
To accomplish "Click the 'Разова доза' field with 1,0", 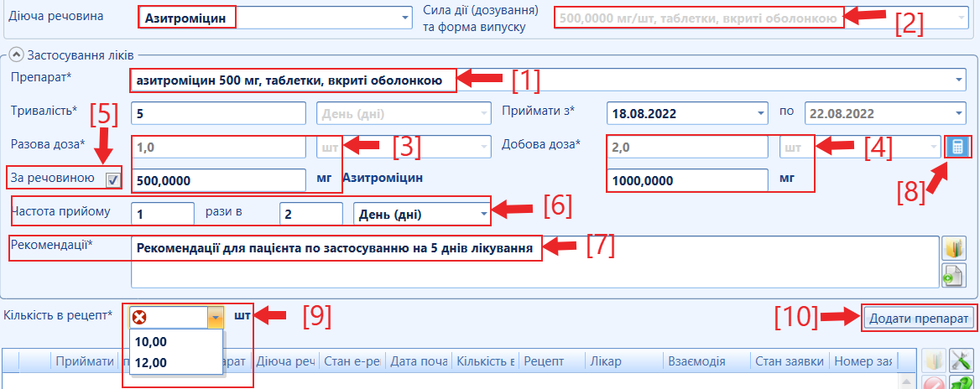I will 218,148.
